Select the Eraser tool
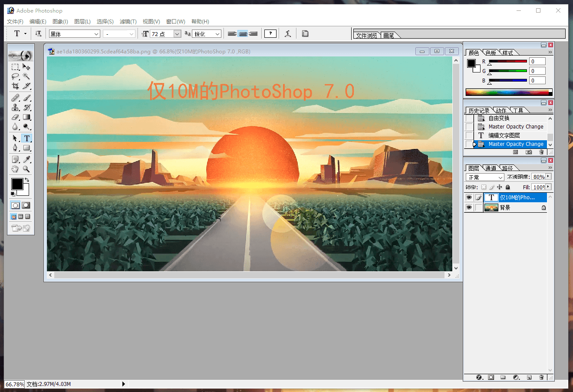The width and height of the screenshot is (573, 392). pyautogui.click(x=15, y=117)
